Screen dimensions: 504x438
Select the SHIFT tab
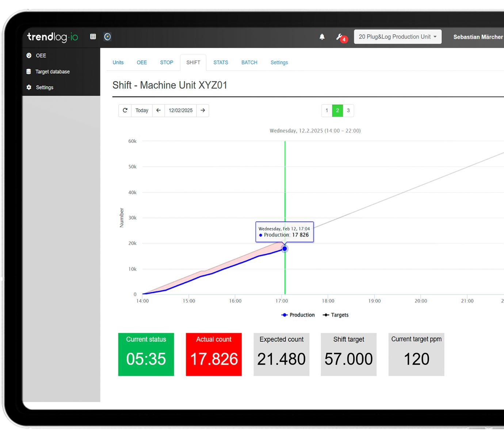(193, 62)
